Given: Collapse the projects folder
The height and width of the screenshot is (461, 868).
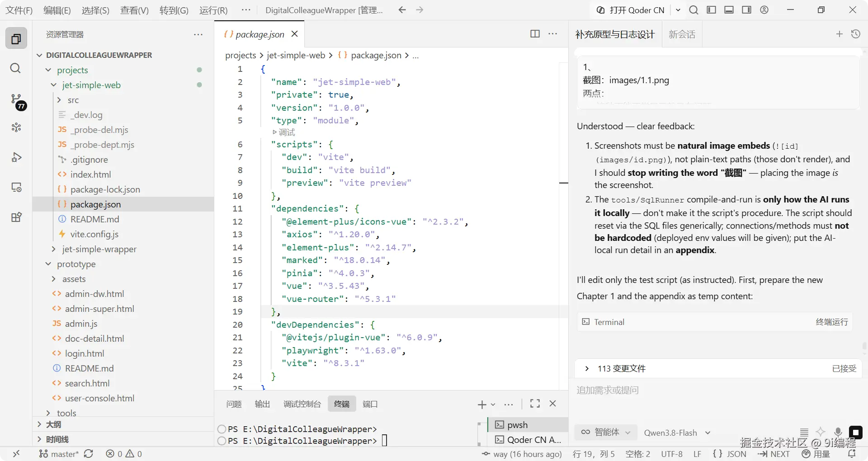Looking at the screenshot, I should tap(48, 70).
